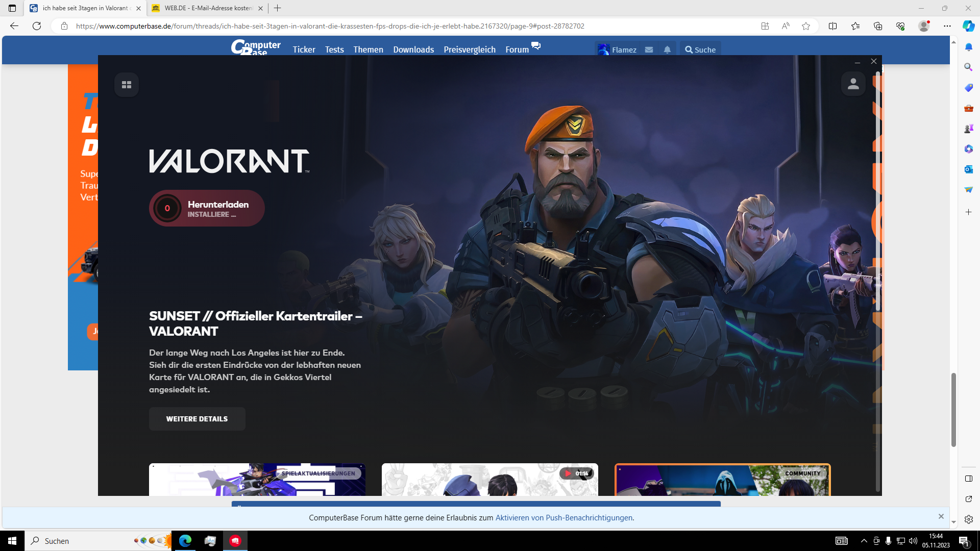Open the Downloads menu item

coord(413,49)
